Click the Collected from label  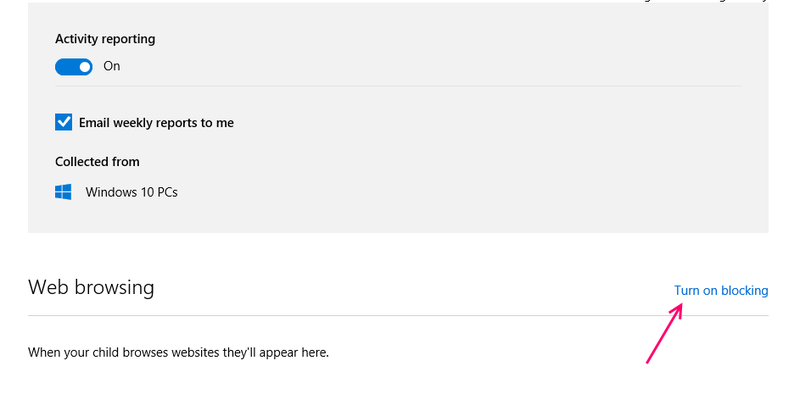97,162
